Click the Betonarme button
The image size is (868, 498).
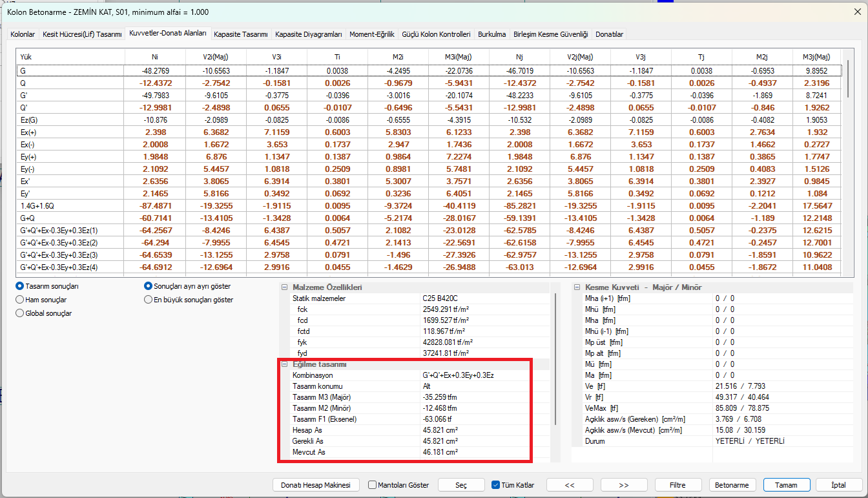tap(732, 485)
